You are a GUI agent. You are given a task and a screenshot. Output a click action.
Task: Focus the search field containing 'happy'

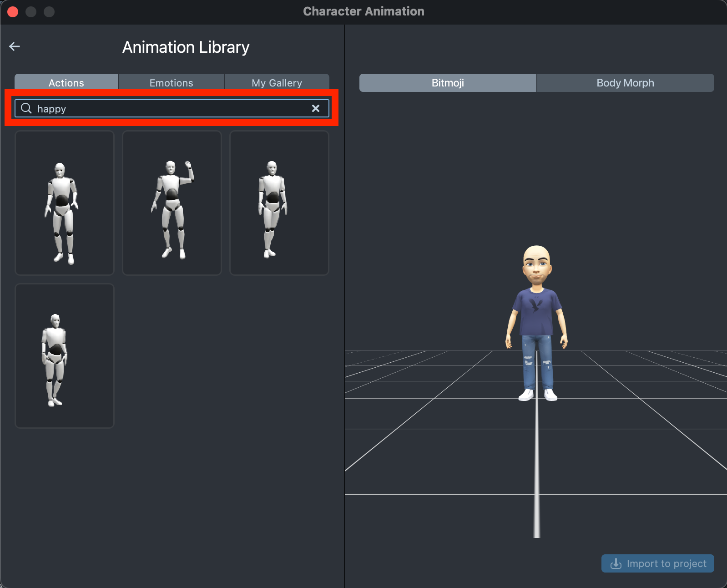tap(173, 108)
